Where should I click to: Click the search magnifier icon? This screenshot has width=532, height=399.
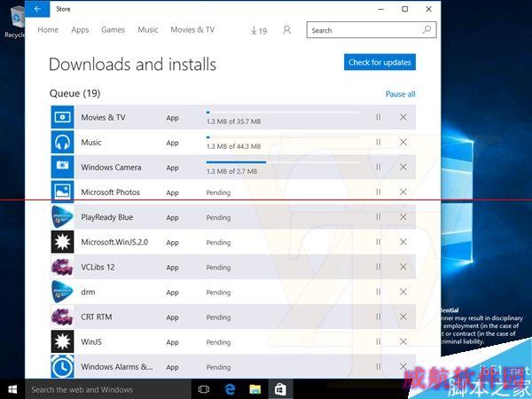(426, 30)
